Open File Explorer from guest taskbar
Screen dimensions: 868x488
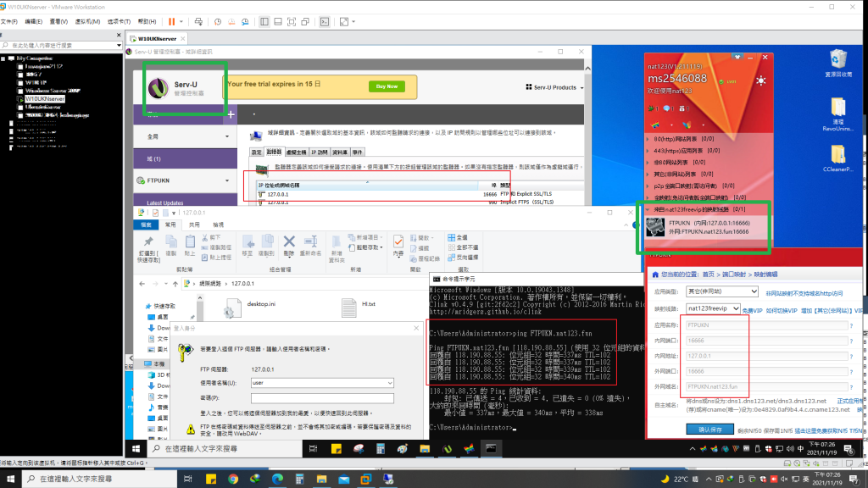tap(425, 449)
